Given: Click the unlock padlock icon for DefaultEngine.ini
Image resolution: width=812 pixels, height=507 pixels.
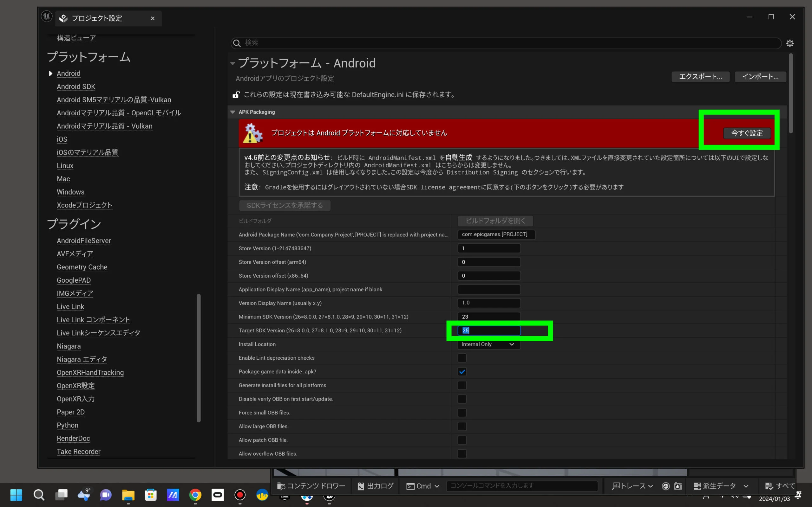Looking at the screenshot, I should click(236, 94).
